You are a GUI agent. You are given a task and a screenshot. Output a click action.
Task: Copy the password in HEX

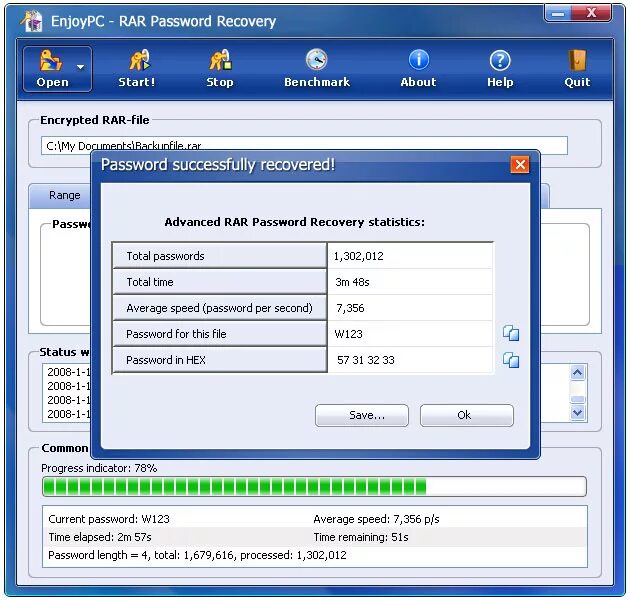coord(511,360)
